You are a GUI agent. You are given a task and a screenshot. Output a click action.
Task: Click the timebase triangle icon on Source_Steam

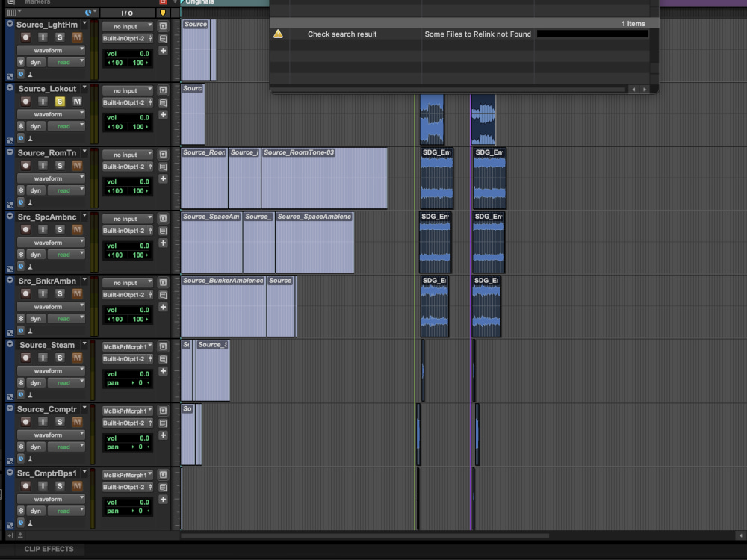(30, 395)
